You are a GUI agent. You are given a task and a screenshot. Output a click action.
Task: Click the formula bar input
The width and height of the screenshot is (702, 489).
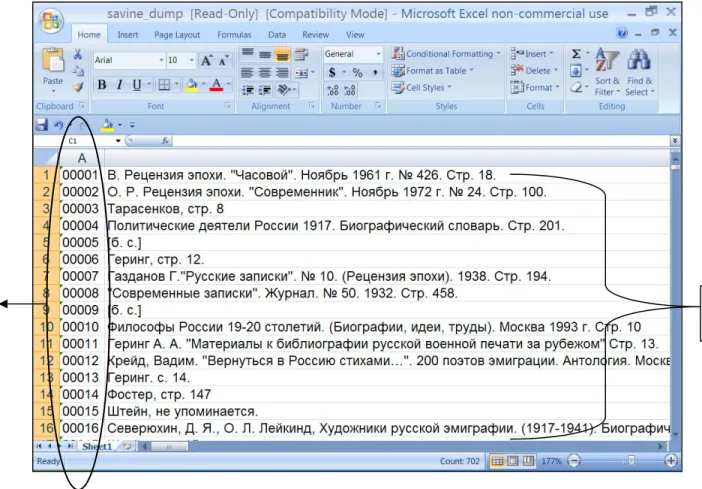pos(421,141)
